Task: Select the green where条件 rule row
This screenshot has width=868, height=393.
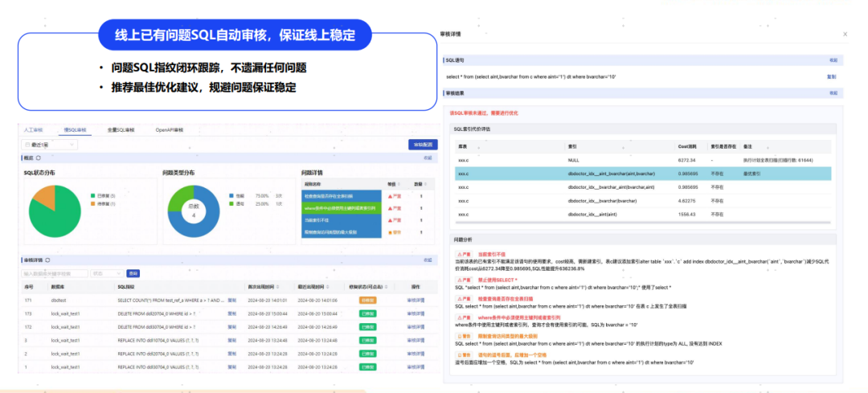Action: tap(342, 208)
